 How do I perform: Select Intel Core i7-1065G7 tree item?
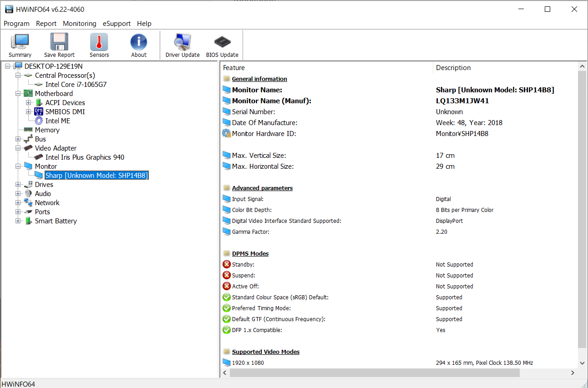[x=76, y=85]
